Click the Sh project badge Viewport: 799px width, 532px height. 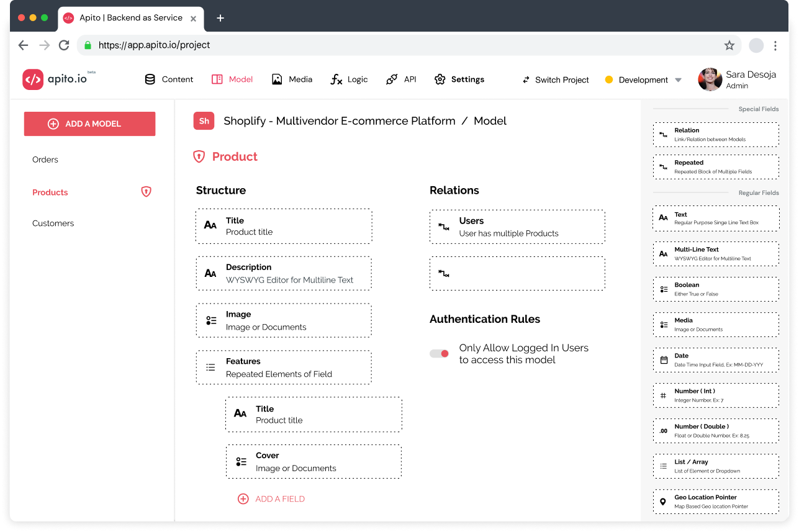click(x=204, y=121)
